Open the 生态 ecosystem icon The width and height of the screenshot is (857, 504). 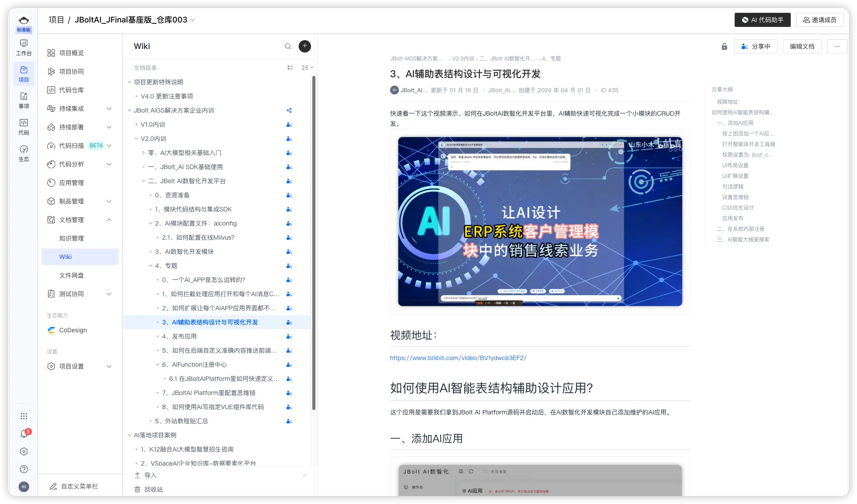pyautogui.click(x=24, y=153)
